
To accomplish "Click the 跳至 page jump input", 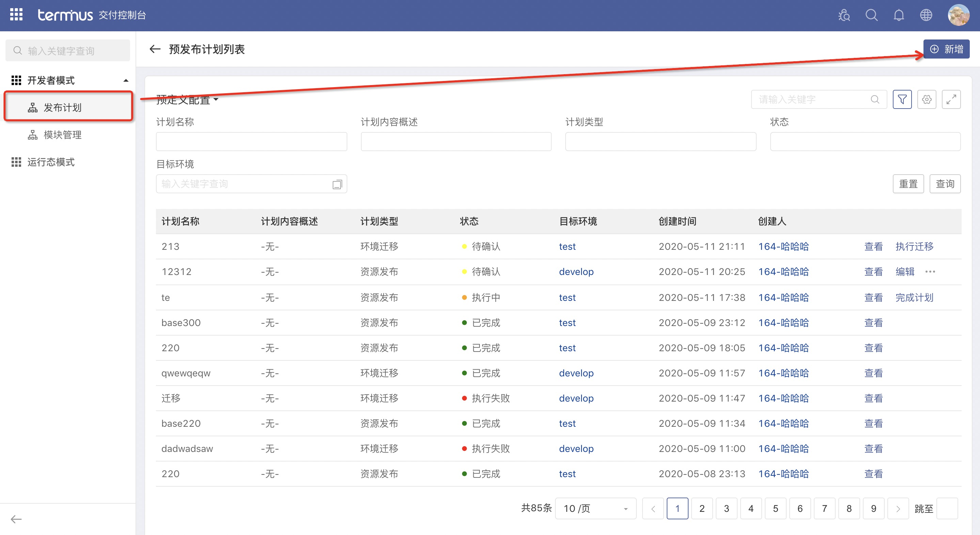I will (947, 508).
